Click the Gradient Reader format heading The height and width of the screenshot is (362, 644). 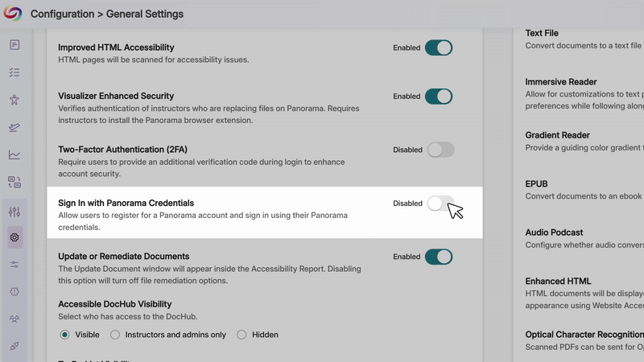pyautogui.click(x=557, y=135)
